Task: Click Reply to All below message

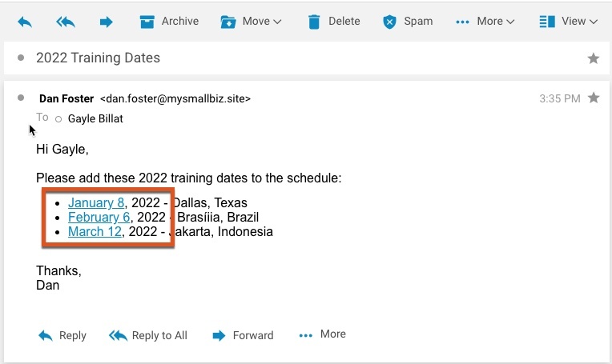Action: coord(148,335)
